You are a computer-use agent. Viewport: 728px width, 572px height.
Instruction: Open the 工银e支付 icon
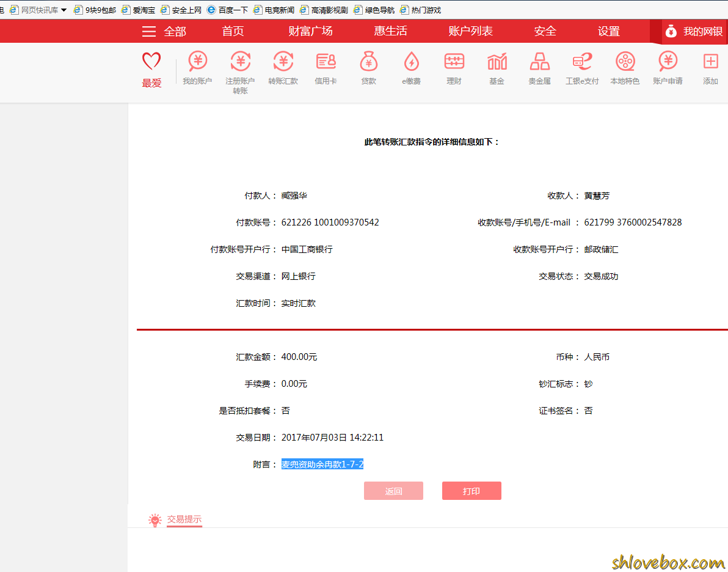pyautogui.click(x=582, y=61)
